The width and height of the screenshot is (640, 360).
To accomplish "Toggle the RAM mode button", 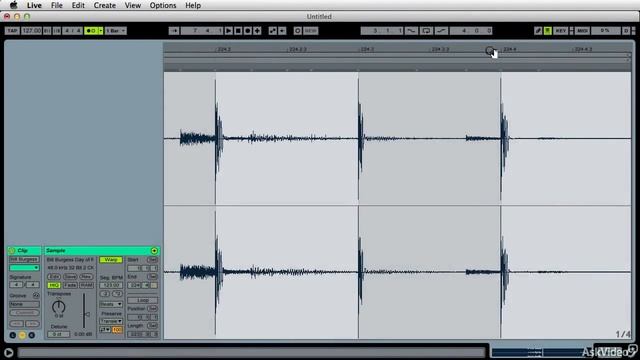I will point(86,285).
